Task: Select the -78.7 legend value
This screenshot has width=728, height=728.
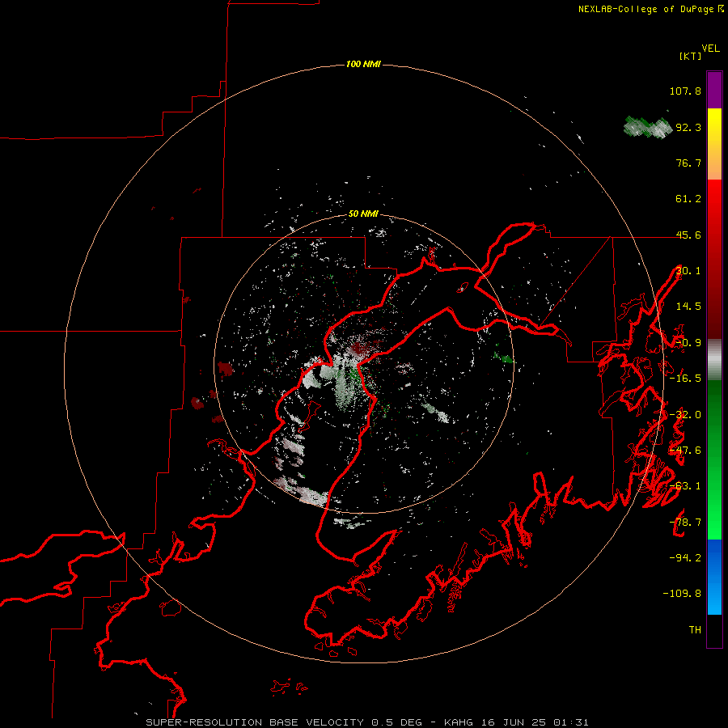Action: 685,523
